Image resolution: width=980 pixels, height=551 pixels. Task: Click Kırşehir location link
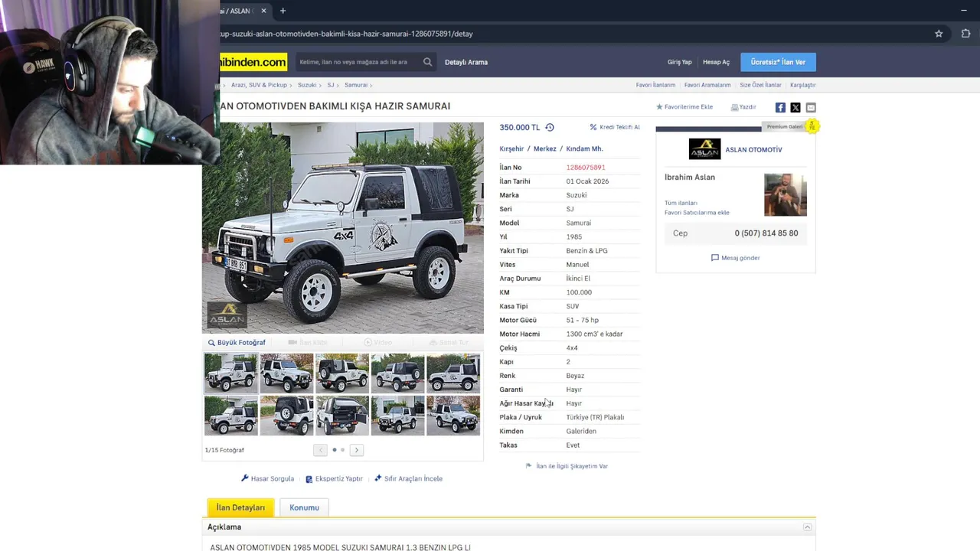(511, 148)
